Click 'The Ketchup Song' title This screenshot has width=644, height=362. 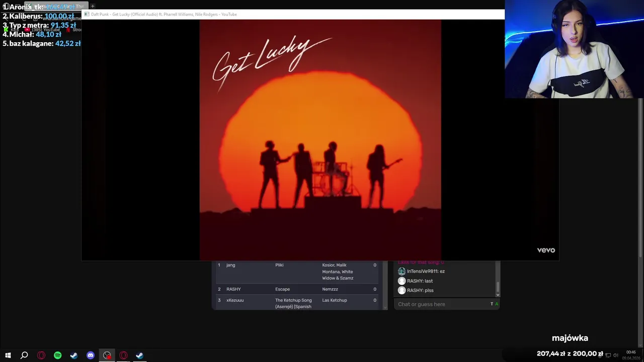click(x=293, y=303)
